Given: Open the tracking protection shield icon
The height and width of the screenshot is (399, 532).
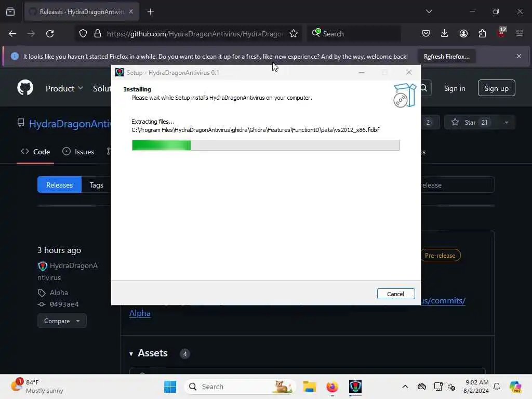Looking at the screenshot, I should [x=83, y=34].
